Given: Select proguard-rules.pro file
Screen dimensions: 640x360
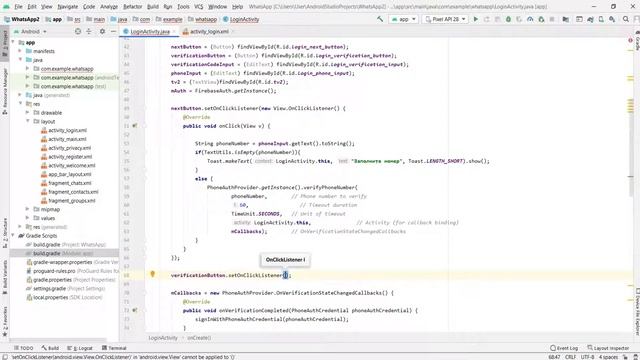Looking at the screenshot, I should coord(54,271).
